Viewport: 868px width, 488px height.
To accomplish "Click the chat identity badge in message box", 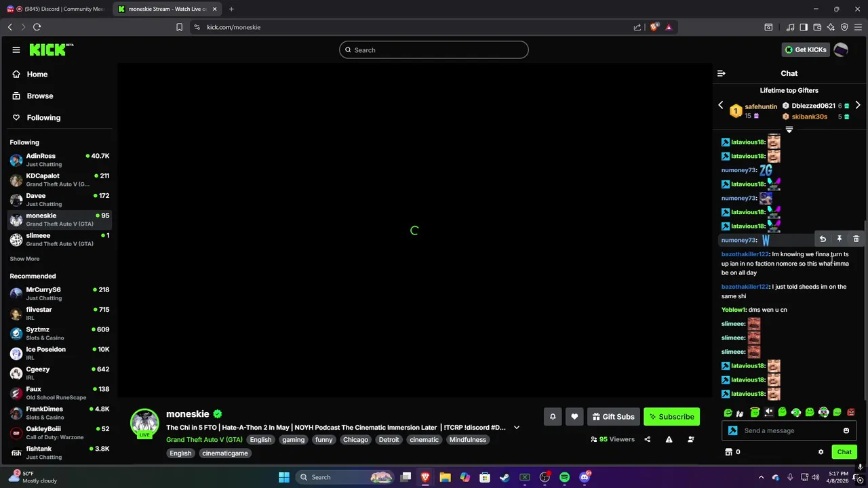I will point(732,430).
